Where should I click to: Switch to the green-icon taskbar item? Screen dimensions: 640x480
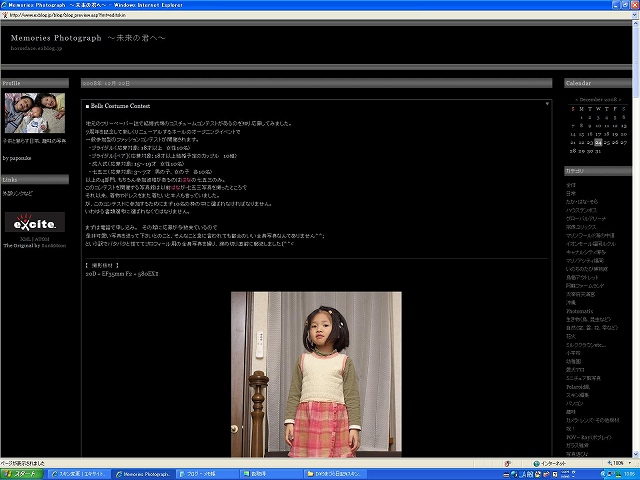(x=271, y=474)
